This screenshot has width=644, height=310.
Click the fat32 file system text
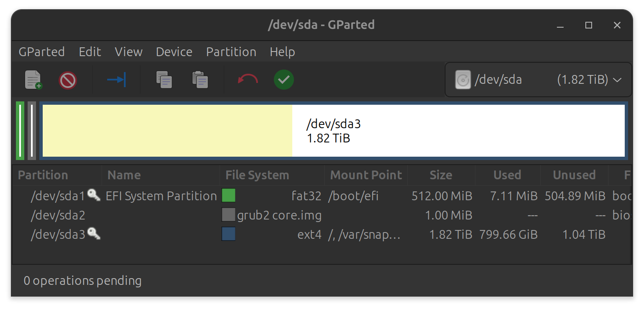pos(307,196)
